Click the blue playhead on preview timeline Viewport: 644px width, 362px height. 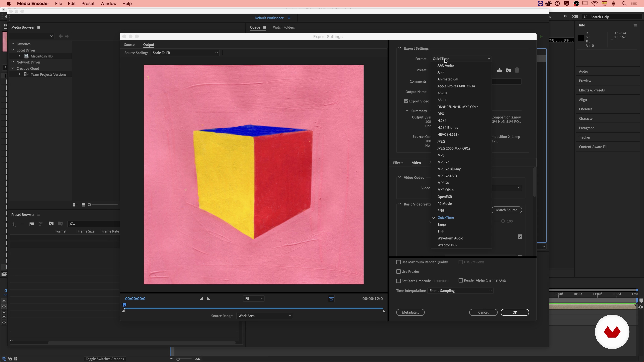[x=124, y=305]
